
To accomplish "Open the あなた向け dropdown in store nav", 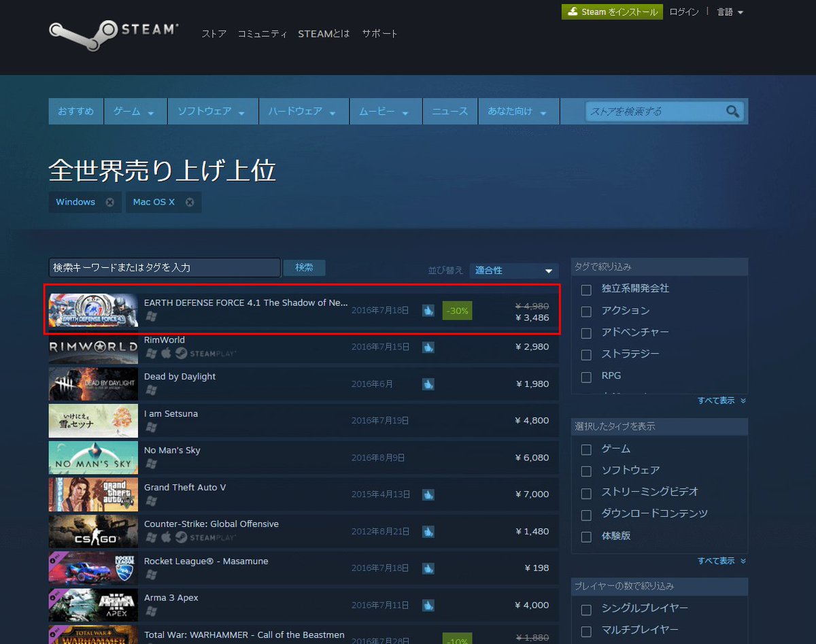I will pyautogui.click(x=519, y=112).
